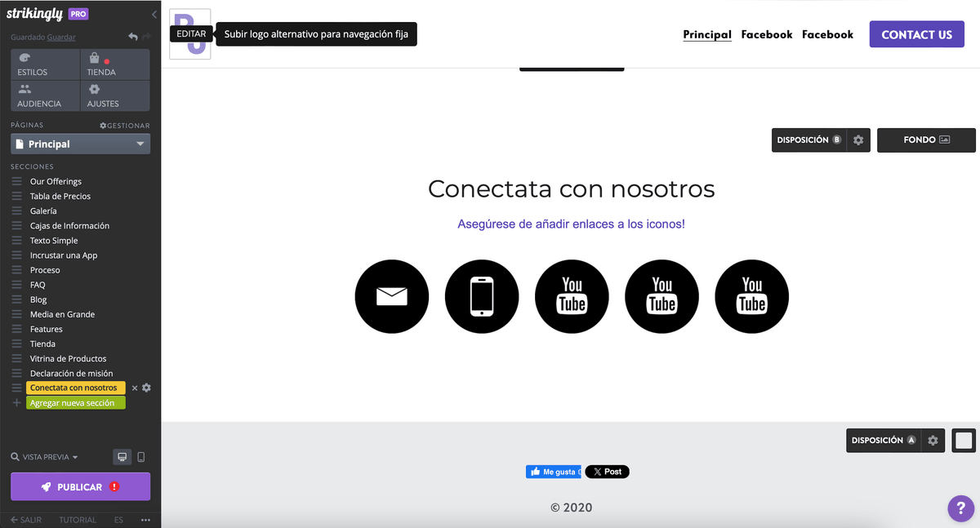Image resolution: width=980 pixels, height=528 pixels.
Task: Open the Fondo background button
Action: coord(926,140)
